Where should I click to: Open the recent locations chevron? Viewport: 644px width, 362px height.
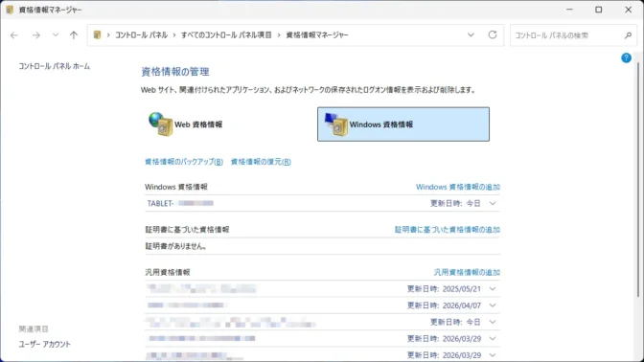[55, 35]
